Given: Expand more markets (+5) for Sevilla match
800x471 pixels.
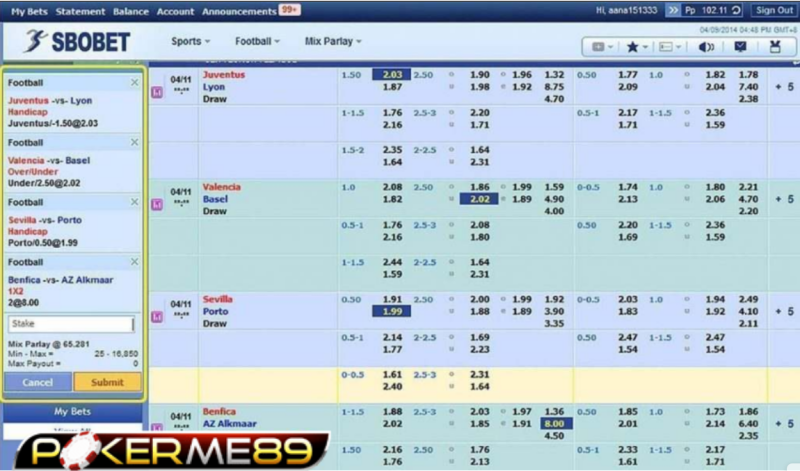Looking at the screenshot, I should tap(785, 311).
